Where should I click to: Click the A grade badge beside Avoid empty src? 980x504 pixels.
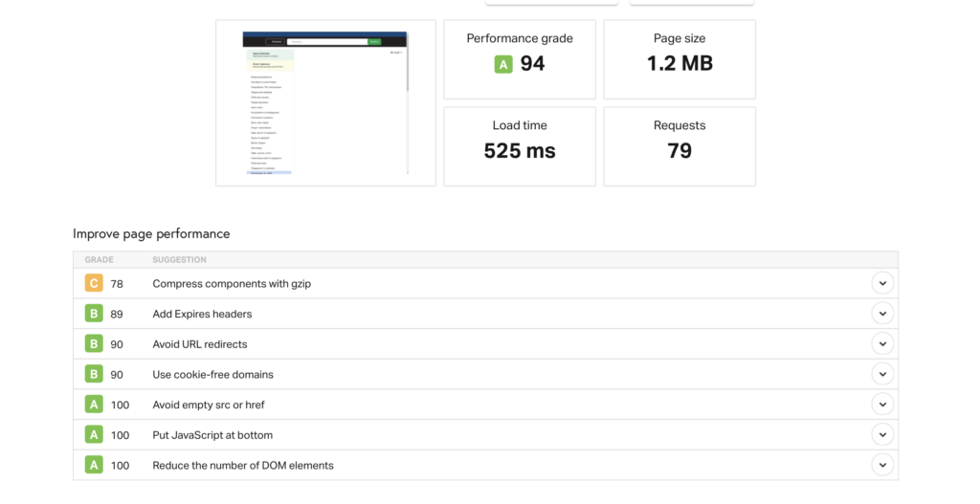click(x=94, y=405)
